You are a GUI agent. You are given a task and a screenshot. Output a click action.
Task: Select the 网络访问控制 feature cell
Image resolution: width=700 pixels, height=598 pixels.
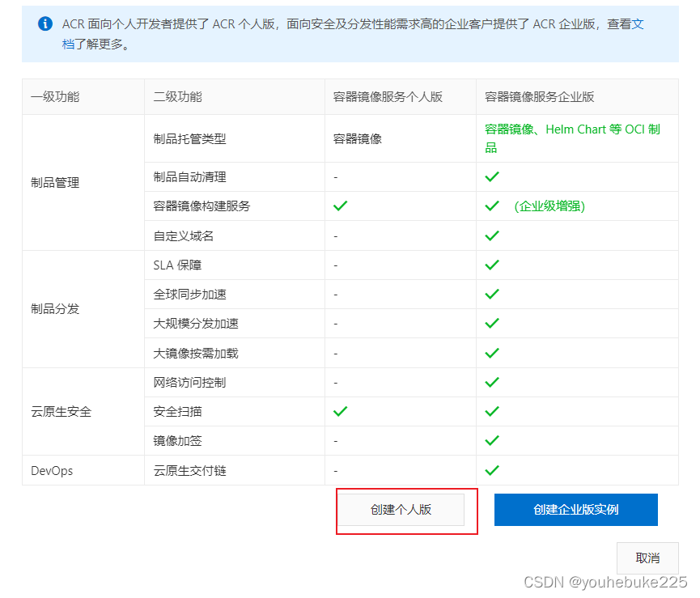(x=189, y=383)
